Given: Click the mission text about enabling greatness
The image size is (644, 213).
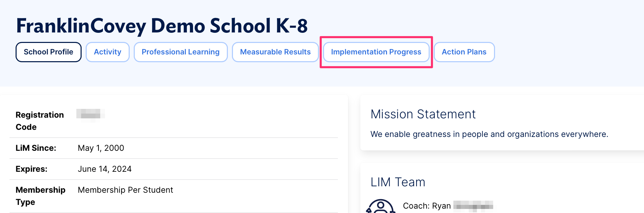Looking at the screenshot, I should pyautogui.click(x=489, y=134).
